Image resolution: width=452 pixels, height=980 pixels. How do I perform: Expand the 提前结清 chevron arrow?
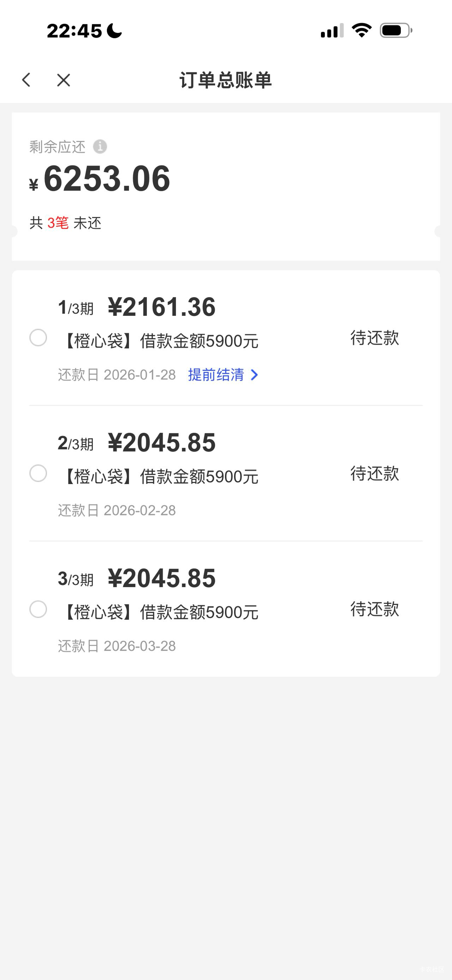pos(255,375)
